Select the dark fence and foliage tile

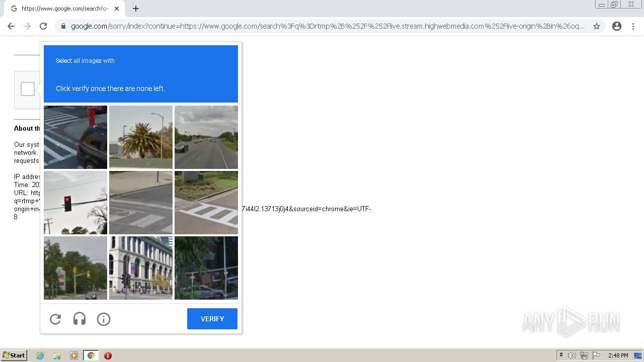(206, 268)
